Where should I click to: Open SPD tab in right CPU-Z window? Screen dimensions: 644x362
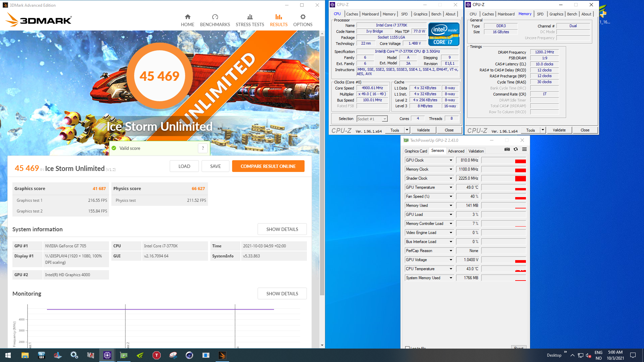(x=540, y=14)
